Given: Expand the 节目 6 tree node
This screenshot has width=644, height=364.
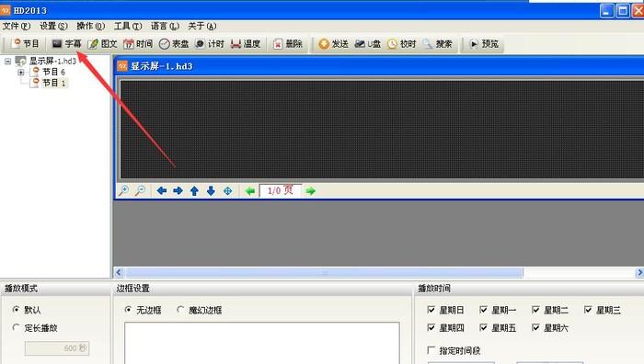Looking at the screenshot, I should [21, 73].
